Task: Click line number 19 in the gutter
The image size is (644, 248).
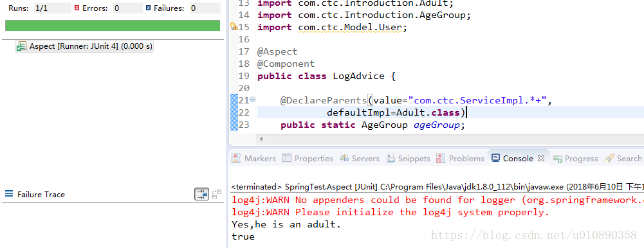Action: (244, 76)
